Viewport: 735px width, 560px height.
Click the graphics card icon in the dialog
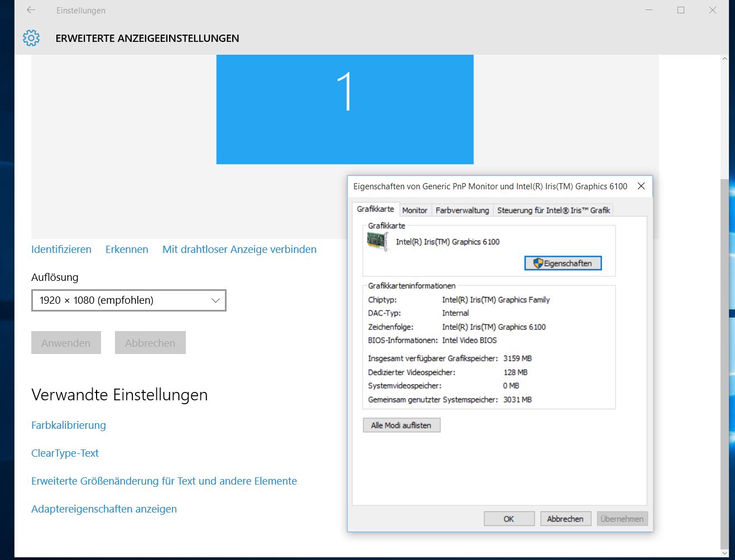tap(378, 242)
